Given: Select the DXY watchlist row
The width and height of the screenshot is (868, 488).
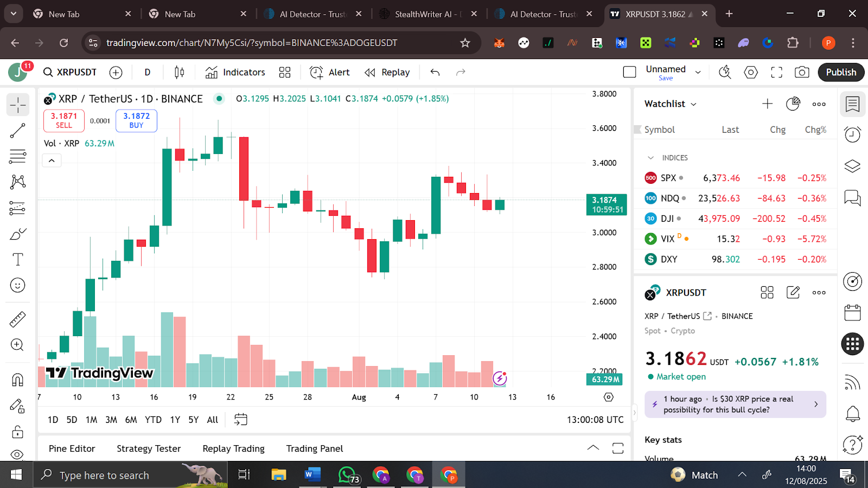Looking at the screenshot, I should pyautogui.click(x=735, y=259).
